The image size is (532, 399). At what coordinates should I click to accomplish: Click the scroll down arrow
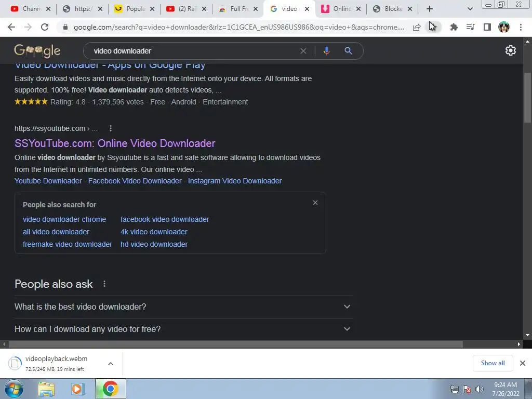(527, 335)
